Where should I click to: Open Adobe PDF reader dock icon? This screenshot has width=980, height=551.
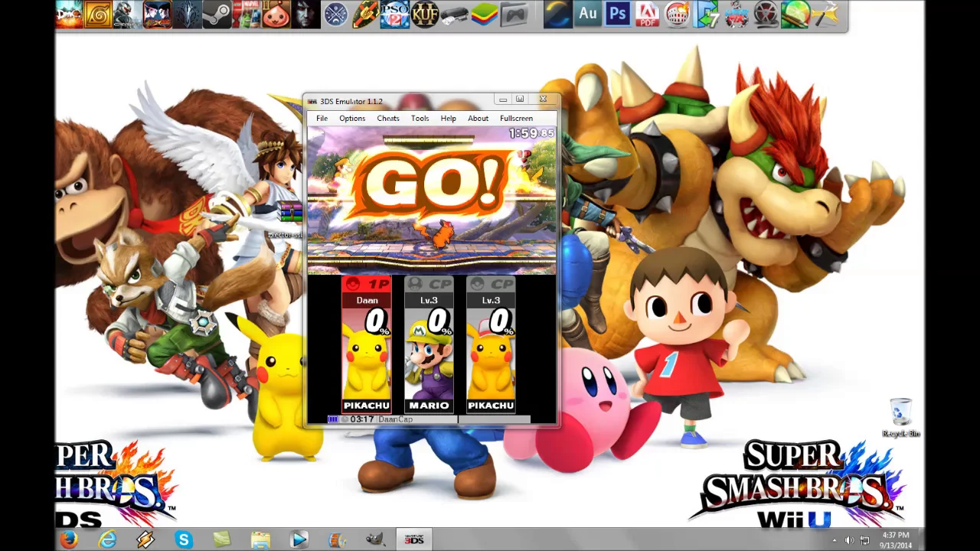coord(648,15)
